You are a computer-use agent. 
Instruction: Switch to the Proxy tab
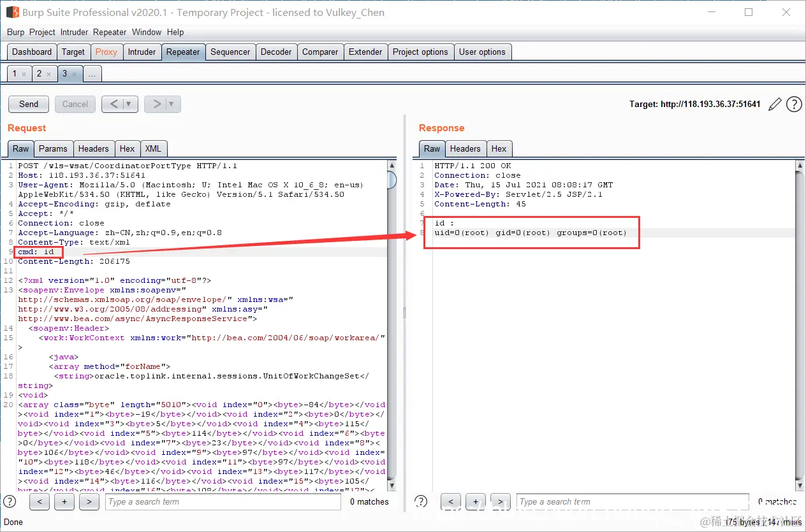point(106,52)
